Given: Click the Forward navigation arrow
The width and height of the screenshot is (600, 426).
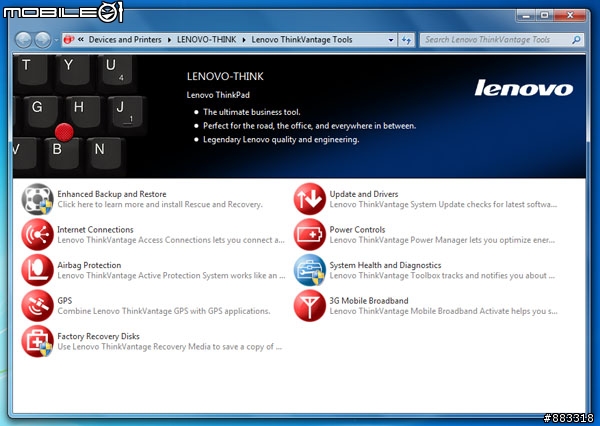Looking at the screenshot, I should pos(43,40).
